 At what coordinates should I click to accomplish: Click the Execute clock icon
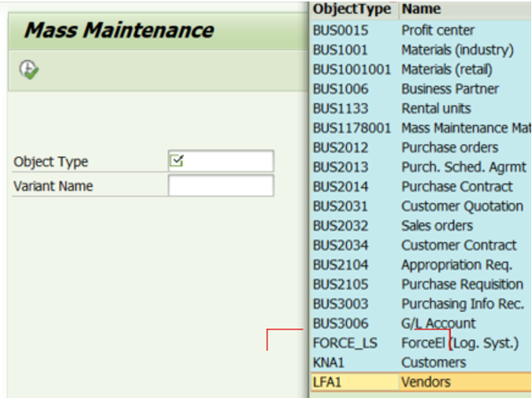(29, 69)
